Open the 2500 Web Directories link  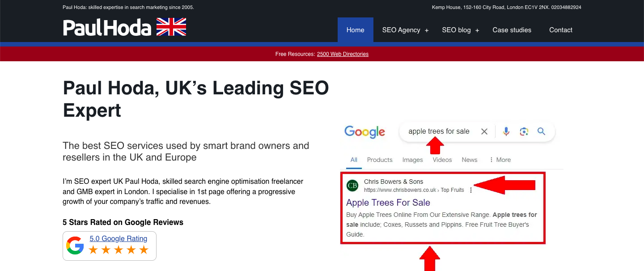pos(343,54)
